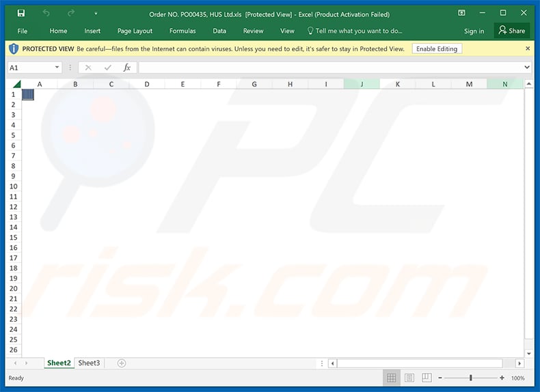Screen dimensions: 540x392
Task: Open Customize Quick Access Toolbar dropdown
Action: pos(96,14)
